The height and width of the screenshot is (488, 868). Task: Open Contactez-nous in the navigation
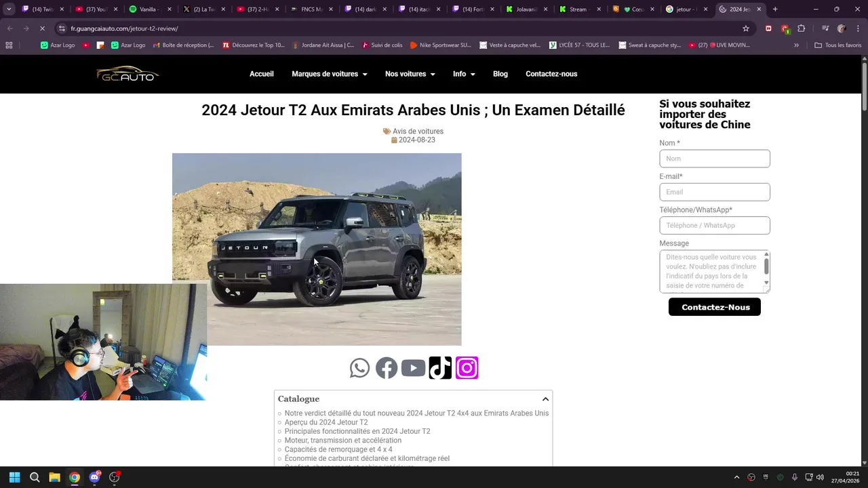551,74
